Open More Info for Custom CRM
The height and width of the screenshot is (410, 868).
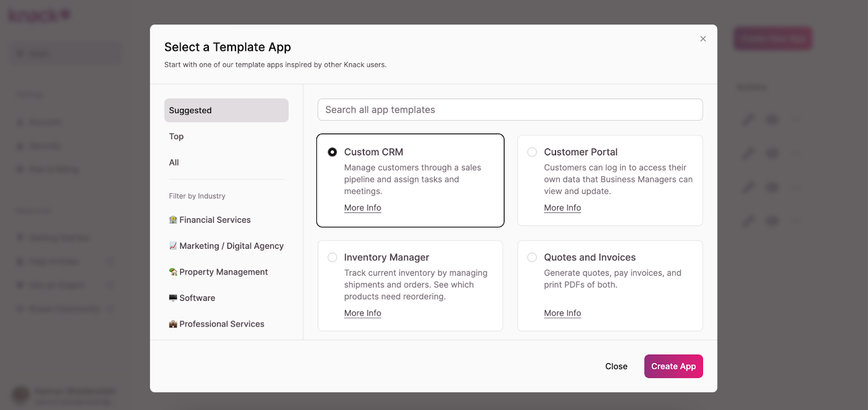pos(362,208)
